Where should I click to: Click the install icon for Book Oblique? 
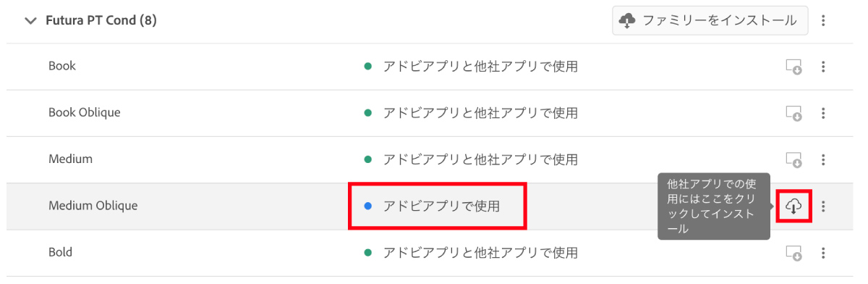pyautogui.click(x=793, y=114)
